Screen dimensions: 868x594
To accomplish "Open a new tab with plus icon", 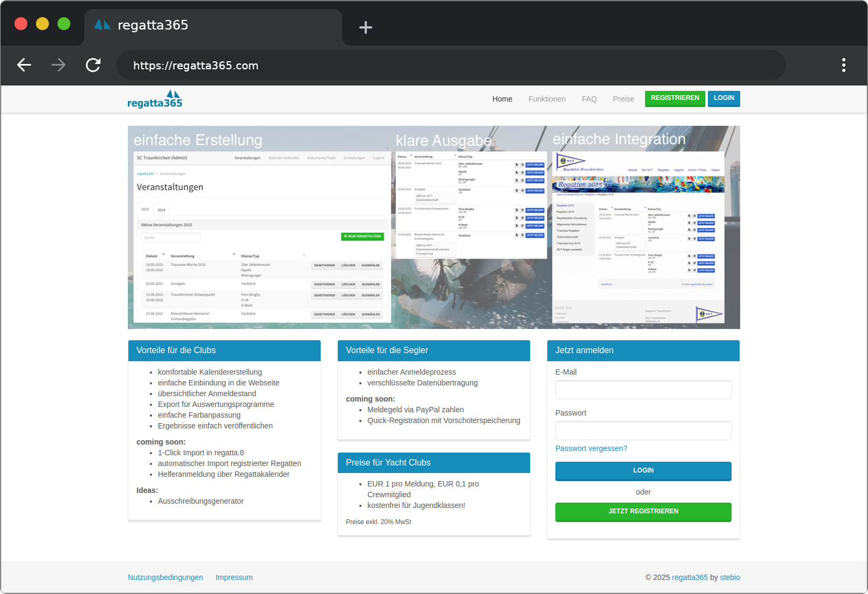I will [366, 27].
